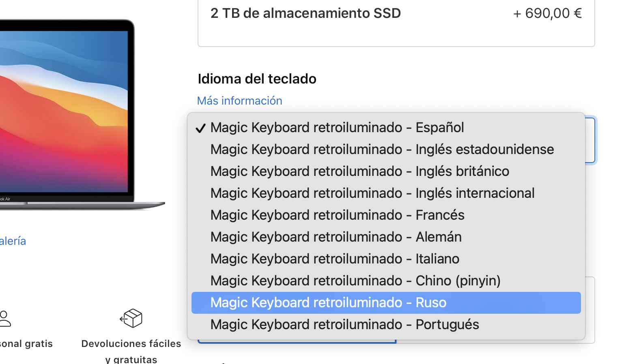Select Inglés internacional keyboard option
Screen dimensions: 637x364
pyautogui.click(x=372, y=193)
